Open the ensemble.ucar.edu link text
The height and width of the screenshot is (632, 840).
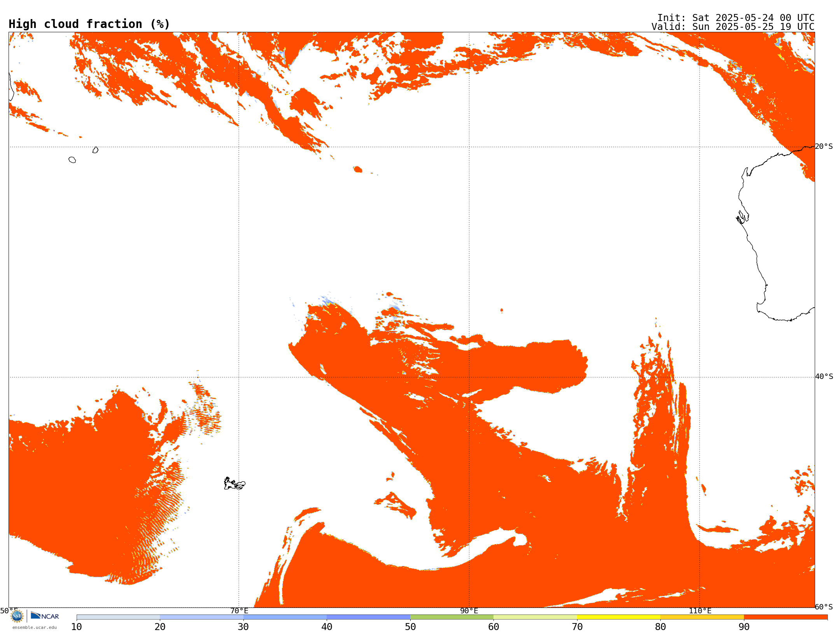click(35, 627)
